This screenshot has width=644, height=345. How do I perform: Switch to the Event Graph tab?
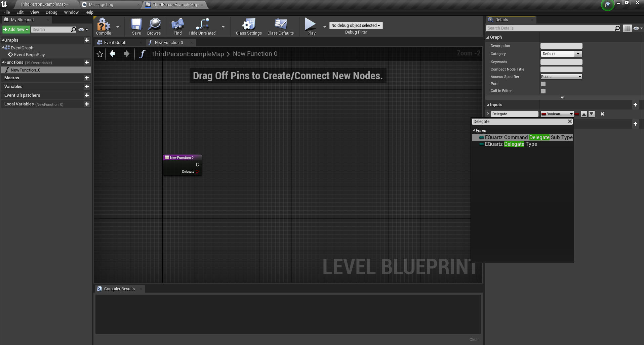115,42
